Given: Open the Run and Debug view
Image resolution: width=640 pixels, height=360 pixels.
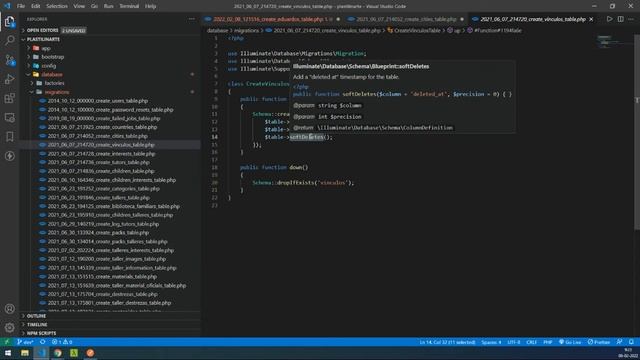Looking at the screenshot, I should [9, 79].
